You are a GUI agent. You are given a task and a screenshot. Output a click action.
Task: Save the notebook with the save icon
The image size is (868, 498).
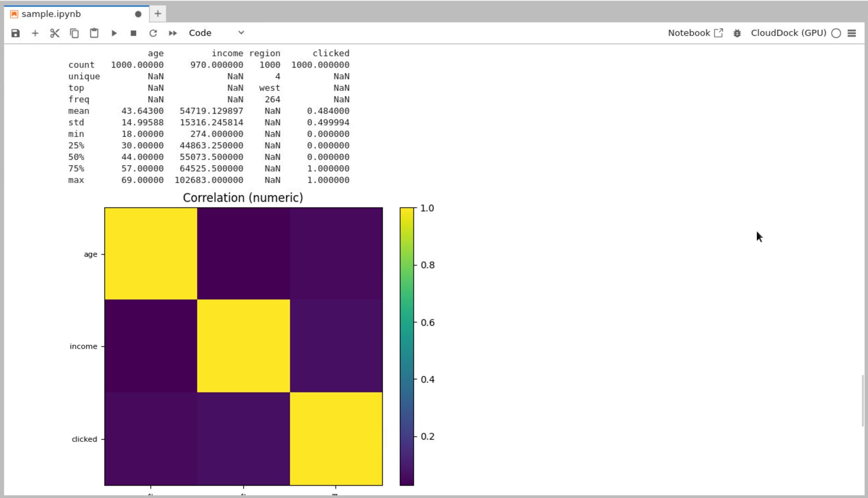(x=16, y=33)
